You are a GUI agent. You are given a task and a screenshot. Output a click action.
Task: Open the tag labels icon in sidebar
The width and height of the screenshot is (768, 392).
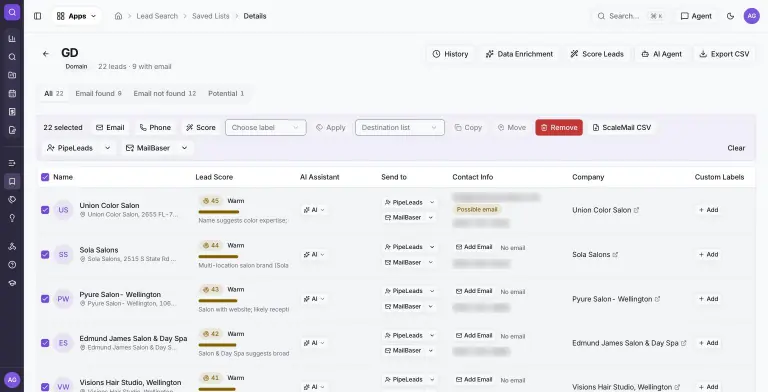[x=12, y=199]
